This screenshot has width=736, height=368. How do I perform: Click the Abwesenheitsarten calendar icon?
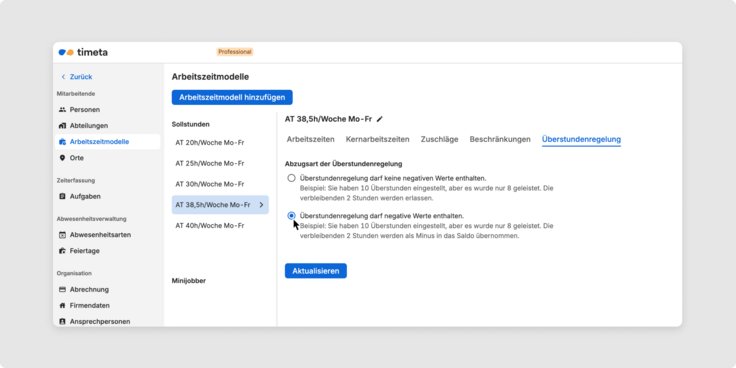tap(62, 235)
